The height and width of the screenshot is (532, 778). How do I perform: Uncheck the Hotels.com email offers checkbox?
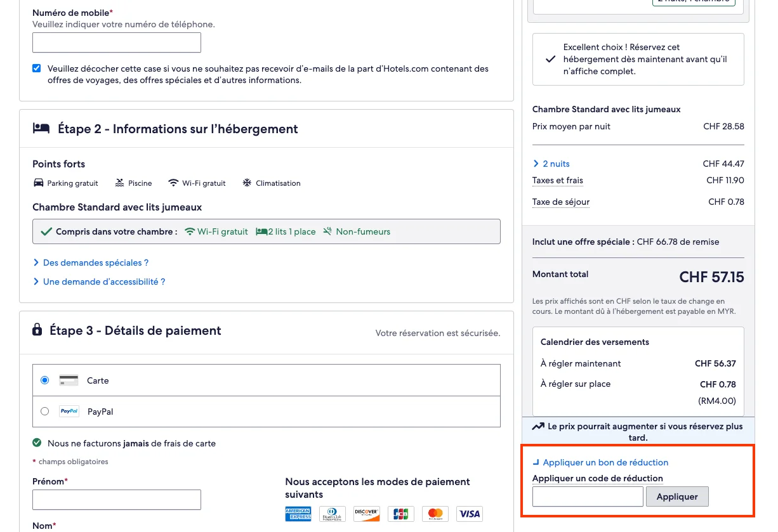pos(36,68)
